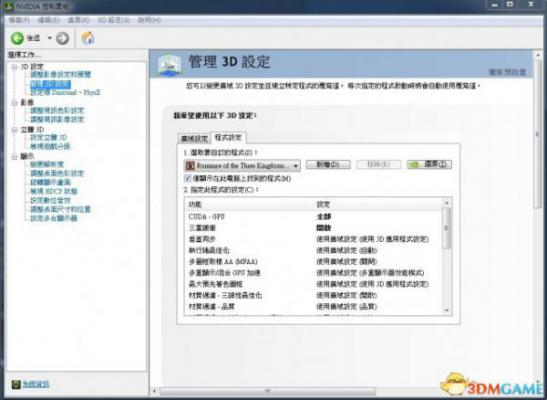Click the System Information icon at bottom left
This screenshot has width=547, height=400.
(x=16, y=384)
